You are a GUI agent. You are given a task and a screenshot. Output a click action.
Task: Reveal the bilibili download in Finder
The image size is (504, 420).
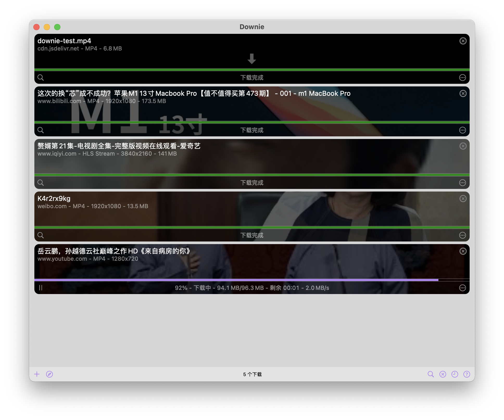point(41,130)
